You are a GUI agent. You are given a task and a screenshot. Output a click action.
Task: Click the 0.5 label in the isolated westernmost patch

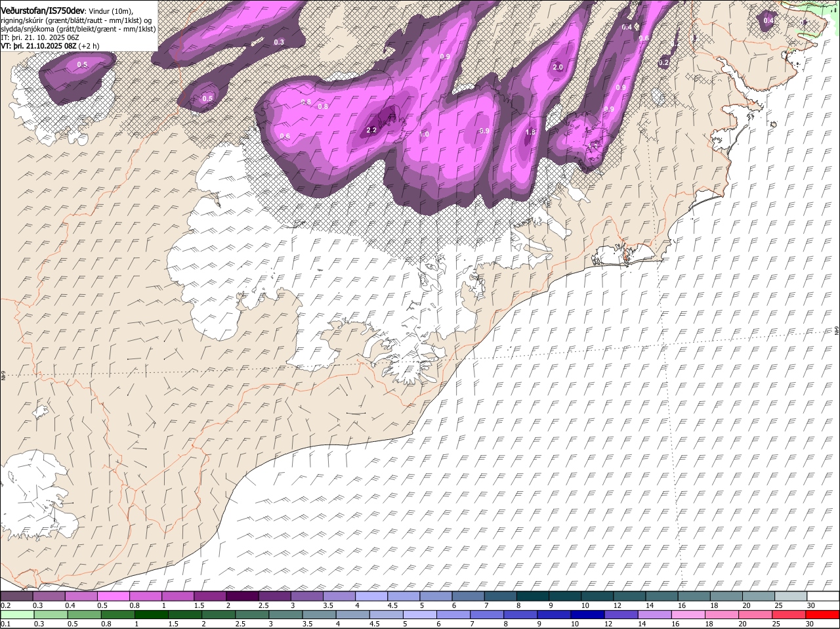(x=82, y=64)
